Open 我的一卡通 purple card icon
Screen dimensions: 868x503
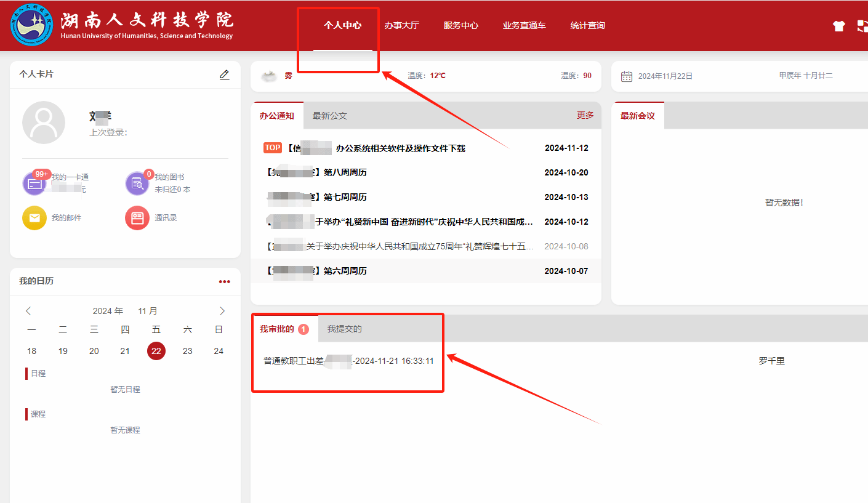(x=34, y=183)
